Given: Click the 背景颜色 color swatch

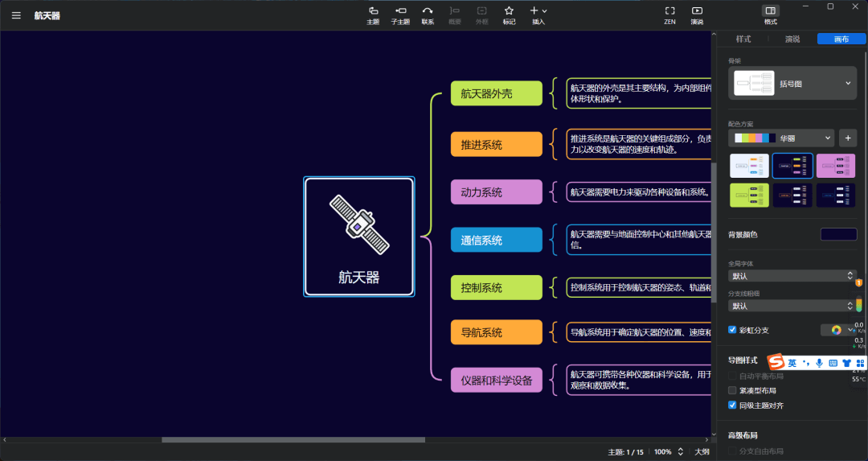Looking at the screenshot, I should click(x=838, y=234).
